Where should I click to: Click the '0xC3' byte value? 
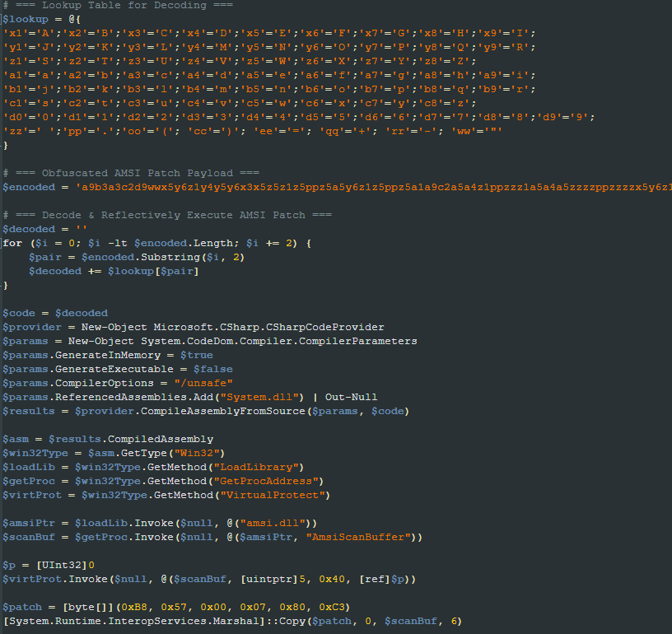point(332,607)
